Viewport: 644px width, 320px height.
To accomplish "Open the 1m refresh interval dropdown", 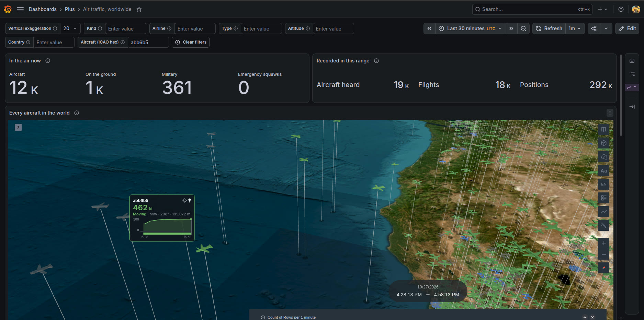I will (575, 28).
